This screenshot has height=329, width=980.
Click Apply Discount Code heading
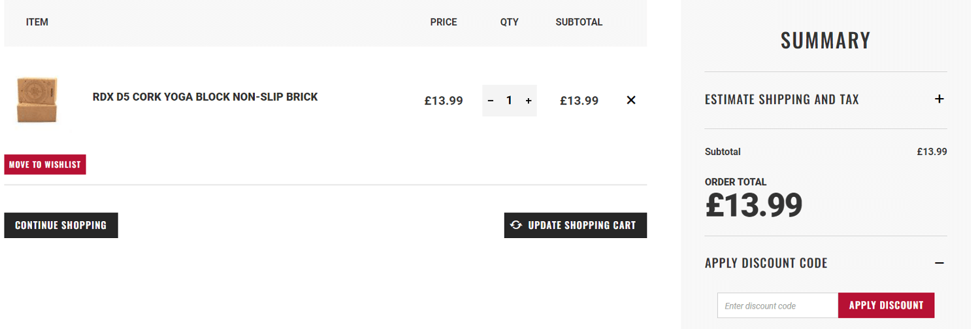coord(766,263)
